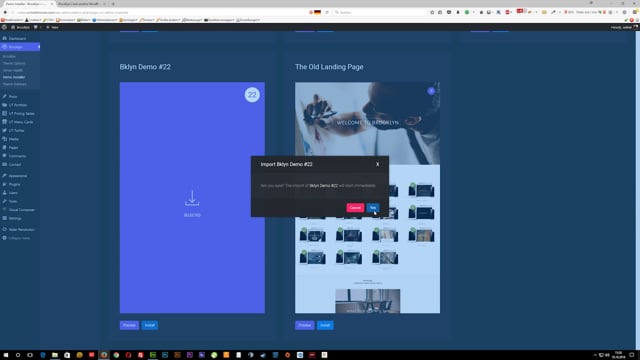Screen dimensions: 640x360
Task: Open the Brooklyn site menu in the admin bar
Action: (20, 27)
